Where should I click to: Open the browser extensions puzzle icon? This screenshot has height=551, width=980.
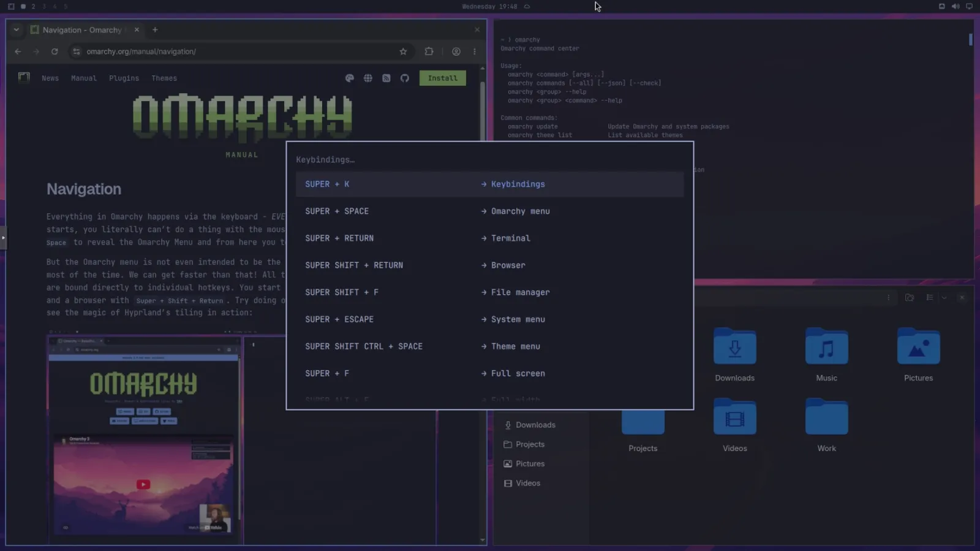[429, 51]
